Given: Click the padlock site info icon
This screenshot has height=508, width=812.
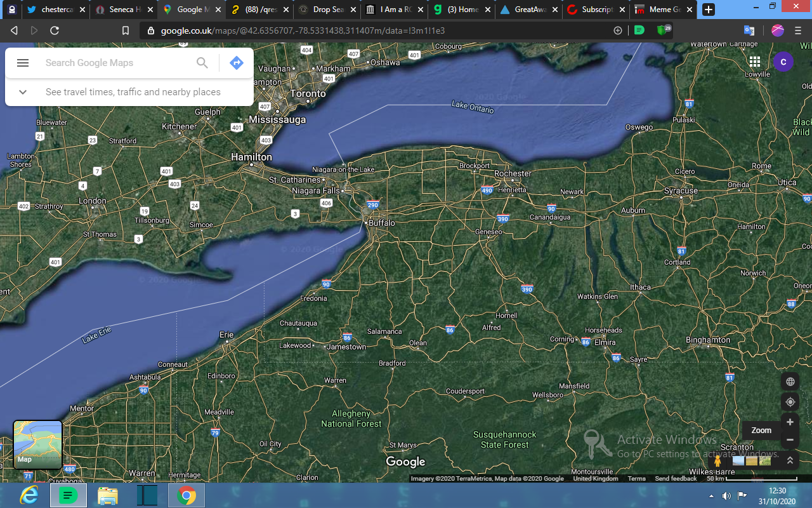Looking at the screenshot, I should (151, 30).
